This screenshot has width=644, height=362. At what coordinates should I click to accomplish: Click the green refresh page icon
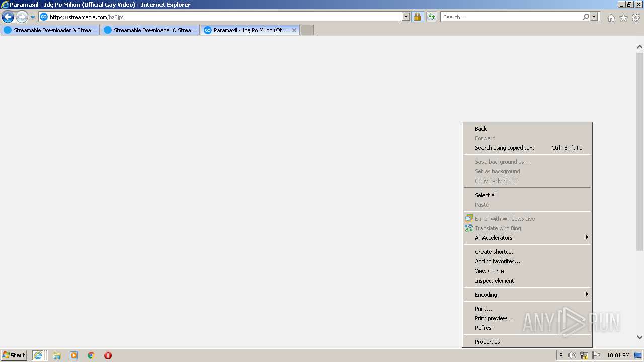click(432, 17)
